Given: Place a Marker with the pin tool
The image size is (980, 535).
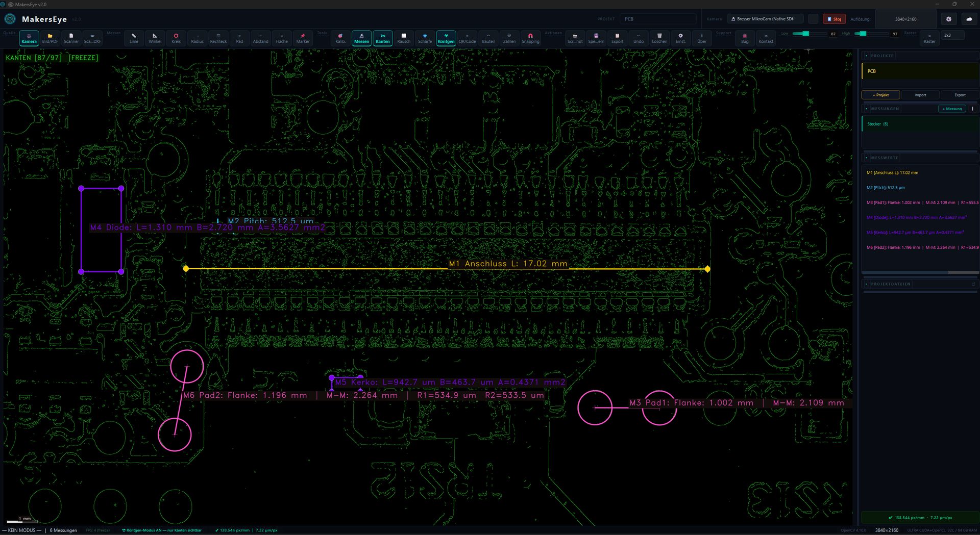Looking at the screenshot, I should [303, 38].
